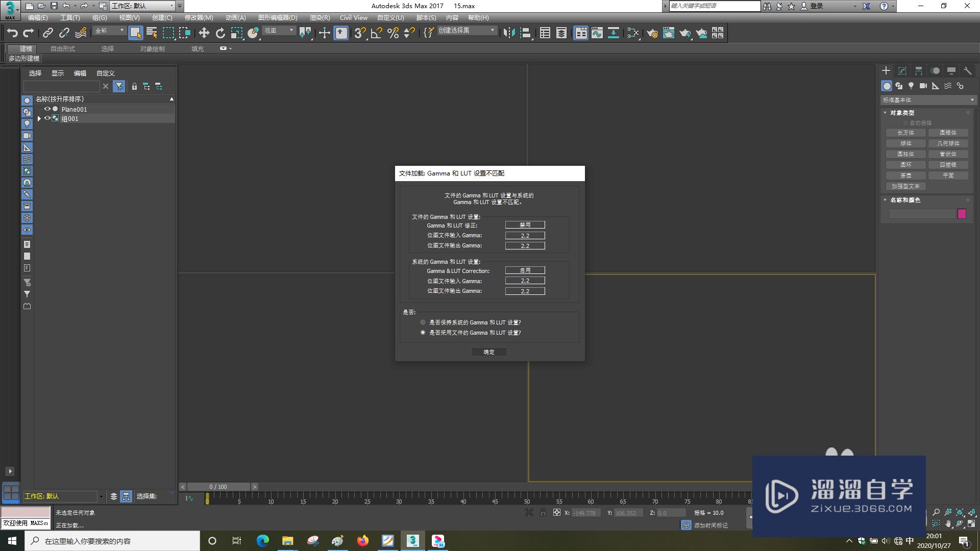The width and height of the screenshot is (980, 551).
Task: Toggle display cameras filter in explorer sidebar
Action: pyautogui.click(x=27, y=136)
